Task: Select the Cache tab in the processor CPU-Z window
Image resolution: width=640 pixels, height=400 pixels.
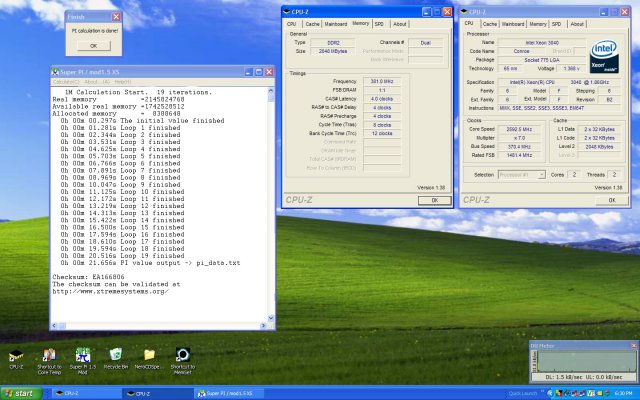Action: (490, 24)
